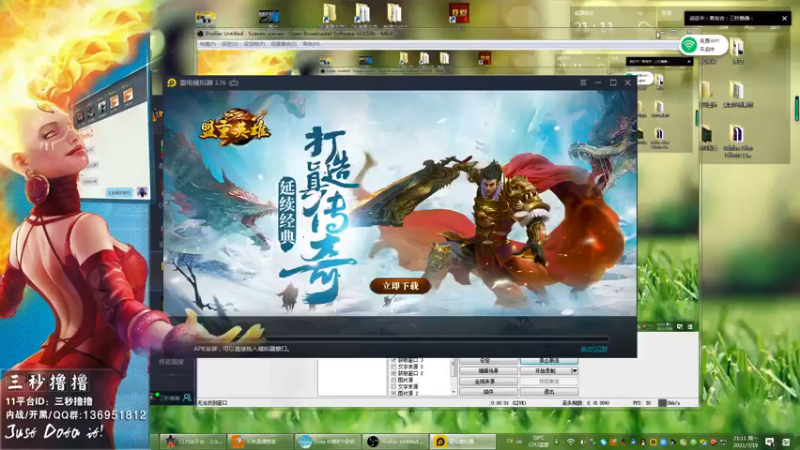Click the 全域来源 global sources button
Image resolution: width=800 pixels, height=450 pixels.
488,381
